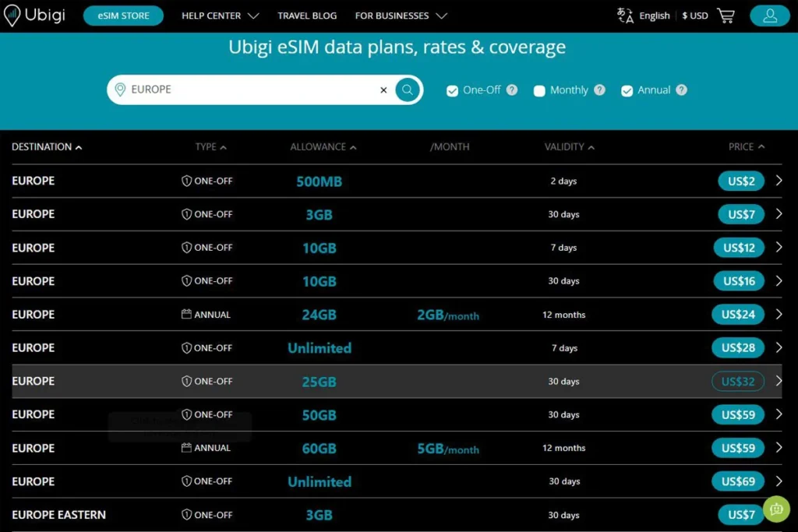Uncheck the One-Off filter
Screen dimensions: 798x532
point(452,90)
